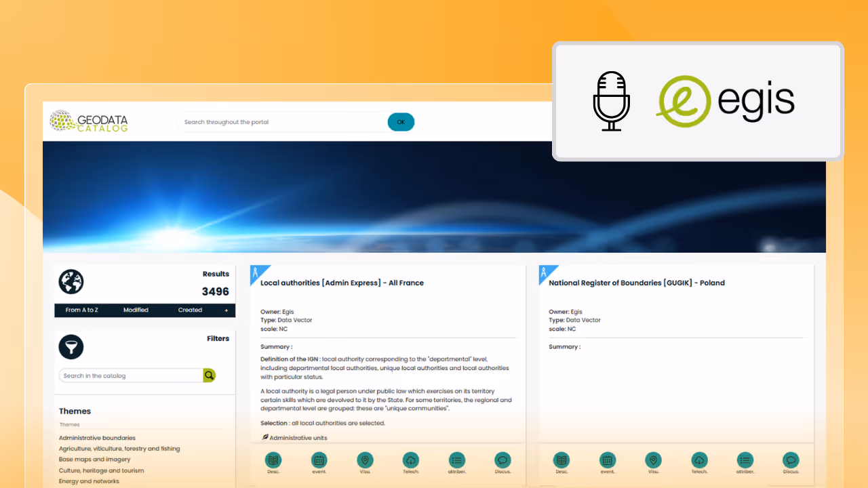Click the yellow magnifier to search the catalog
Viewport: 868px width, 488px height.
[x=209, y=375]
